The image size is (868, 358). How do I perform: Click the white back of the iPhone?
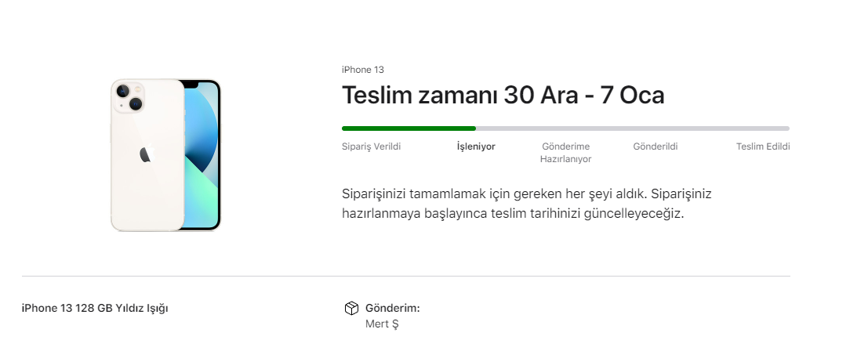point(149,196)
